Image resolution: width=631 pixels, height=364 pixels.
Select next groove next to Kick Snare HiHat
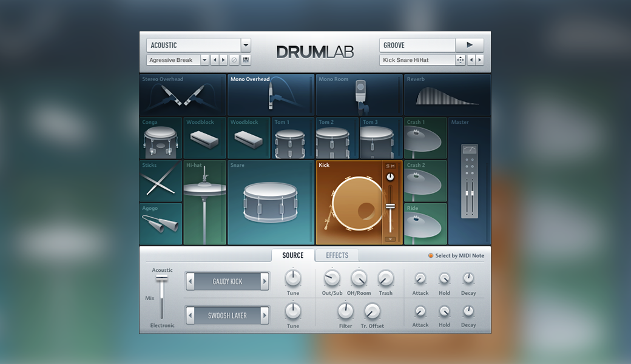(x=480, y=60)
